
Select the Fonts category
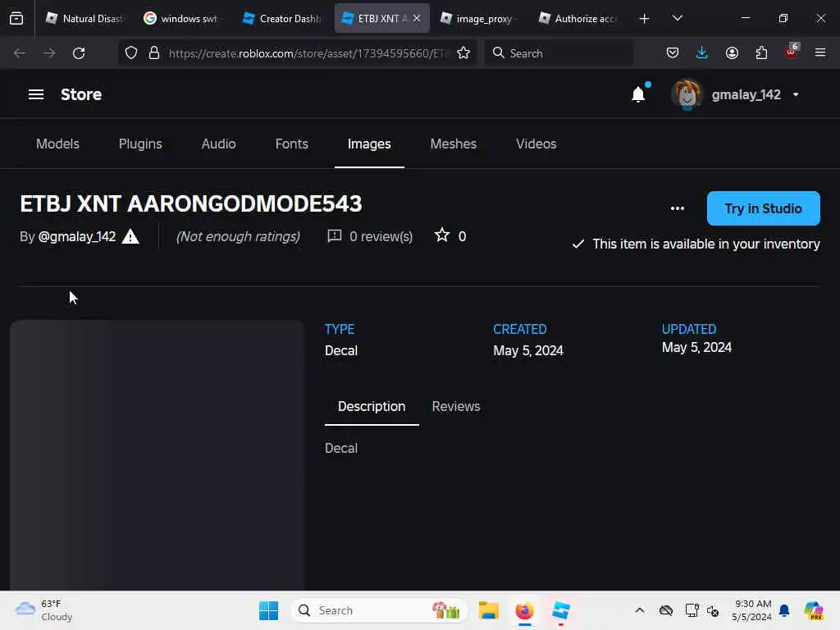point(291,144)
